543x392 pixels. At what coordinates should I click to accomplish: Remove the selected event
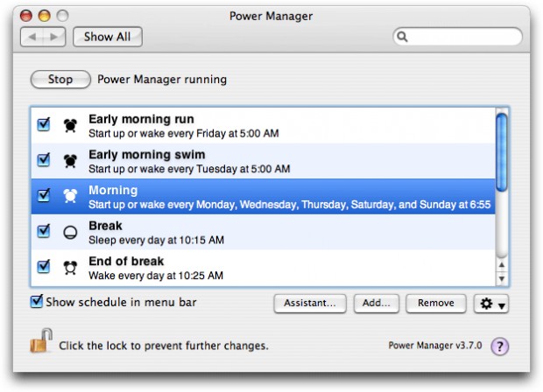click(x=436, y=304)
